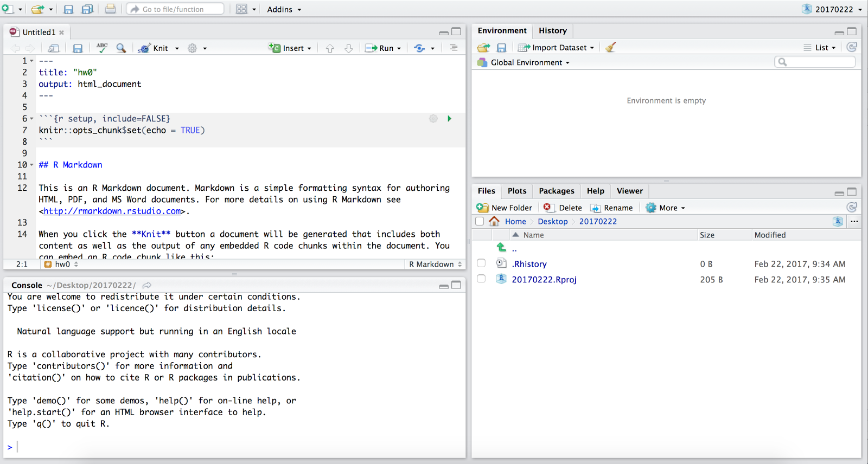This screenshot has height=464, width=868.
Task: Click the publish document icon
Action: point(419,48)
